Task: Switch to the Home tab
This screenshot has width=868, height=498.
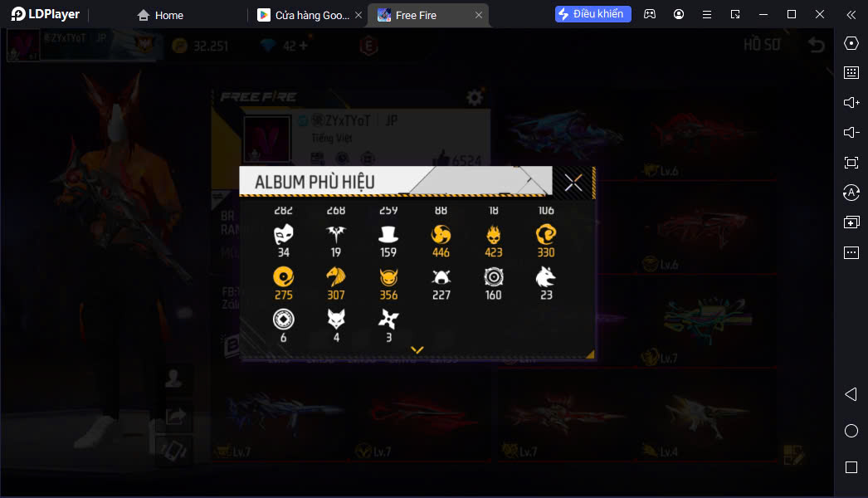Action: point(160,15)
